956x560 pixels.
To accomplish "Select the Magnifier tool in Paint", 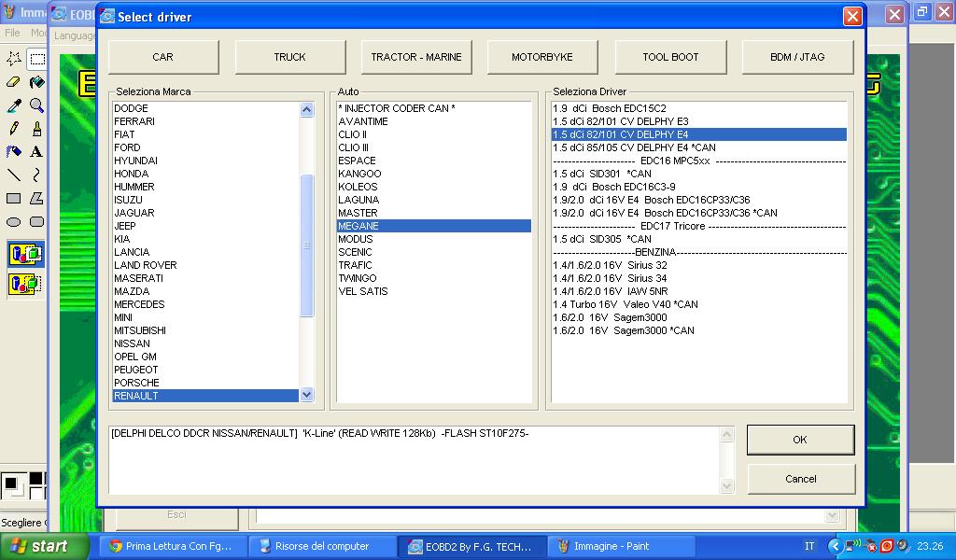I will 36,105.
